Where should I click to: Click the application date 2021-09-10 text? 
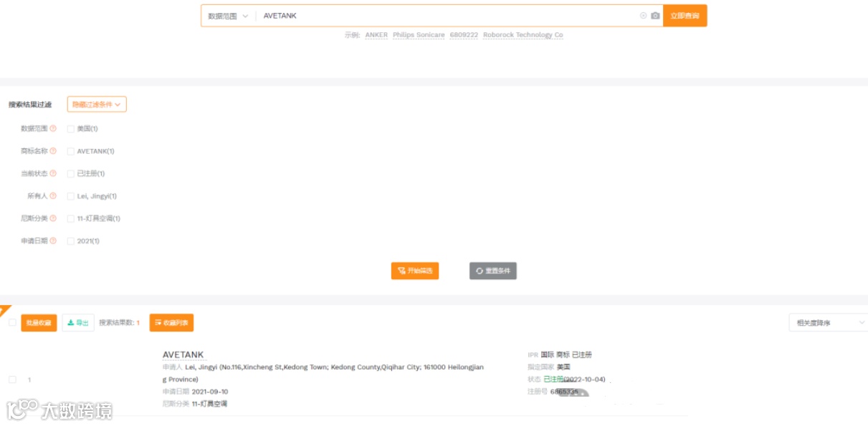click(210, 392)
